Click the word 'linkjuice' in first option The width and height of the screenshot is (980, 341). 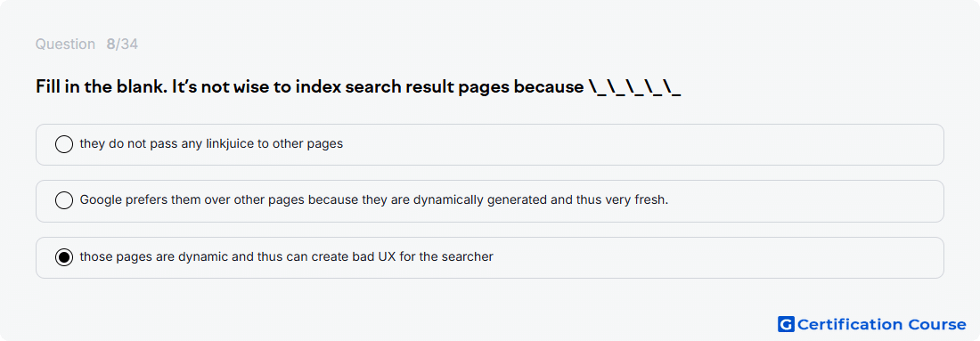pyautogui.click(x=229, y=144)
